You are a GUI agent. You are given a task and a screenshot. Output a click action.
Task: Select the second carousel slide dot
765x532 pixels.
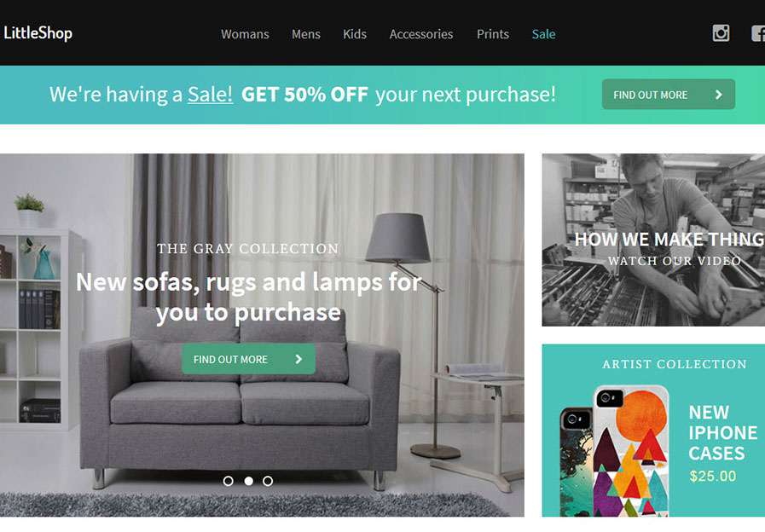point(248,481)
